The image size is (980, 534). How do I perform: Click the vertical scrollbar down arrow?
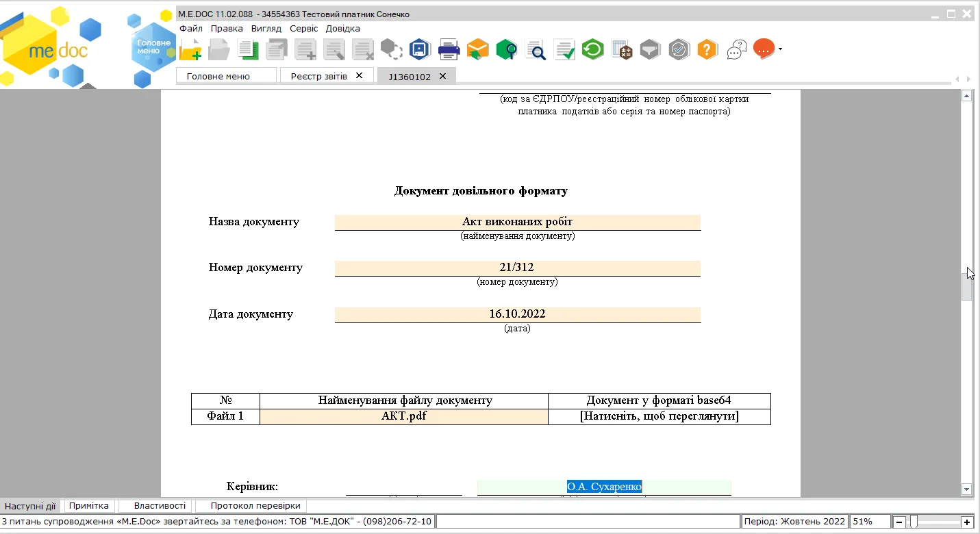tap(967, 489)
